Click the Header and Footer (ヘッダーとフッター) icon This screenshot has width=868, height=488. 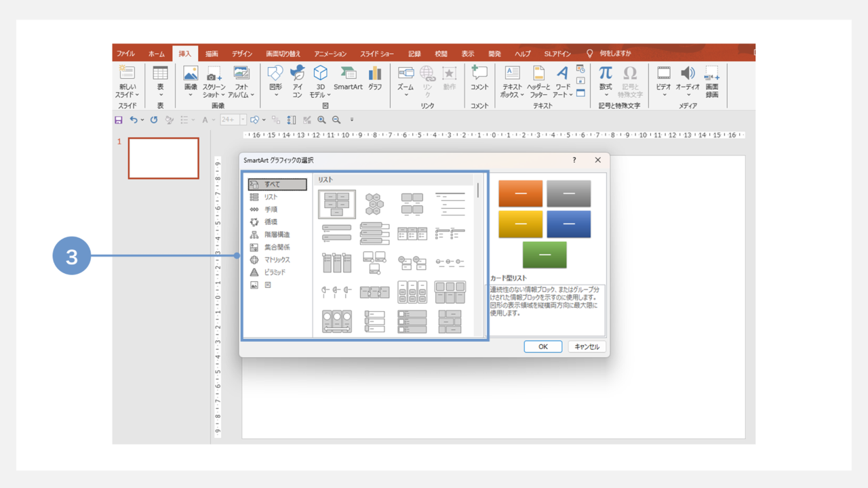point(538,73)
